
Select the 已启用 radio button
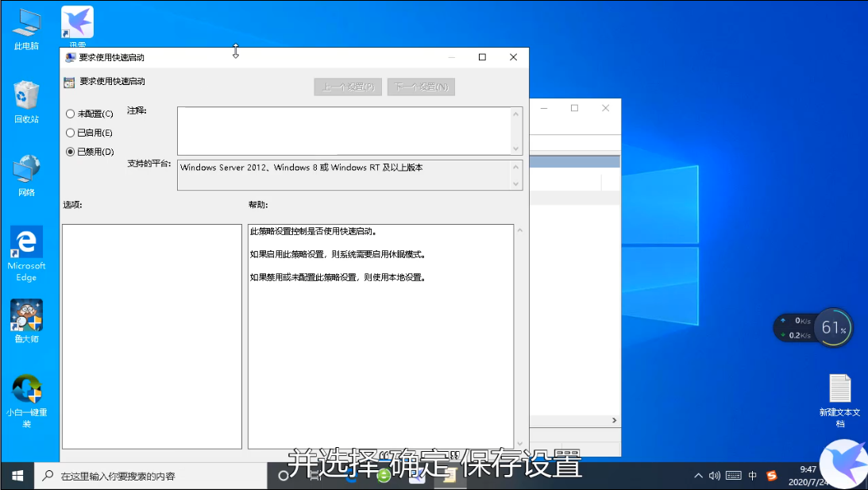click(71, 132)
